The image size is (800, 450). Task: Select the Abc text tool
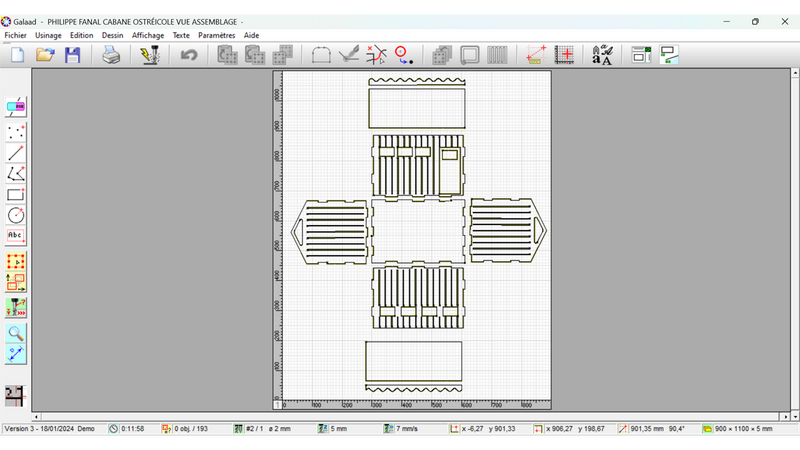(16, 236)
